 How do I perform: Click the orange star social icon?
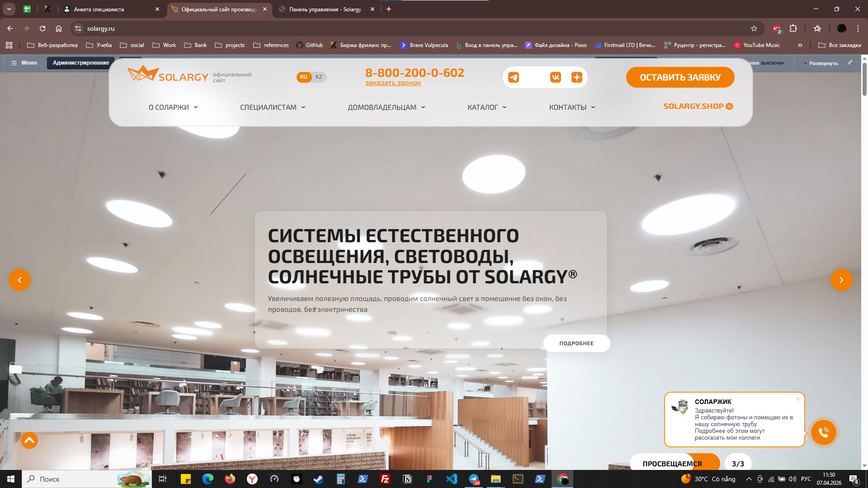[x=576, y=77]
